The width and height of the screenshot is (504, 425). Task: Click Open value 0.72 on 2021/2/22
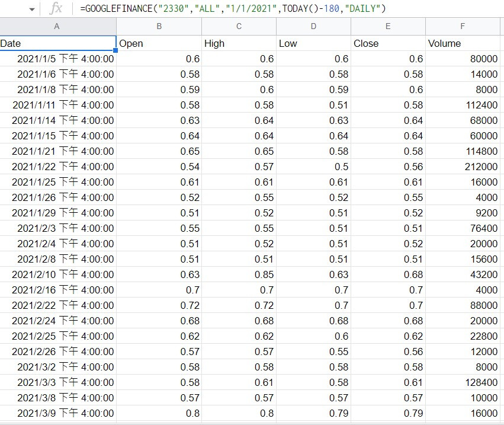(x=159, y=305)
